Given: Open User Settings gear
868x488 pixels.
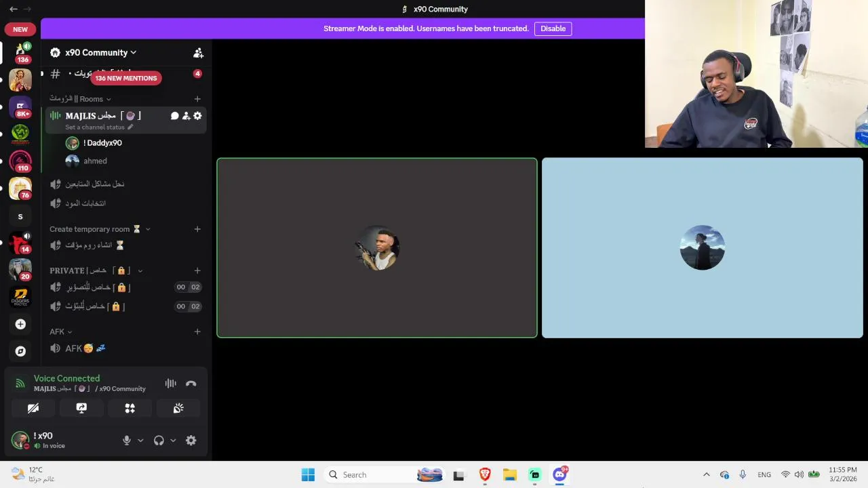Looking at the screenshot, I should pos(191,441).
